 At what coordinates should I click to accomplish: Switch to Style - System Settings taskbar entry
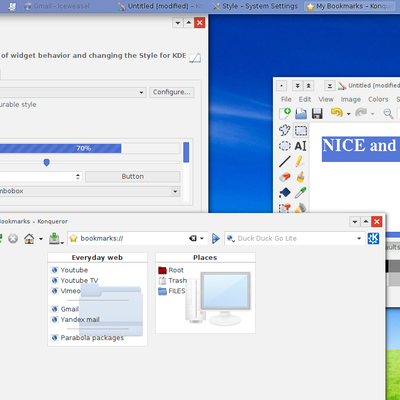tap(255, 6)
